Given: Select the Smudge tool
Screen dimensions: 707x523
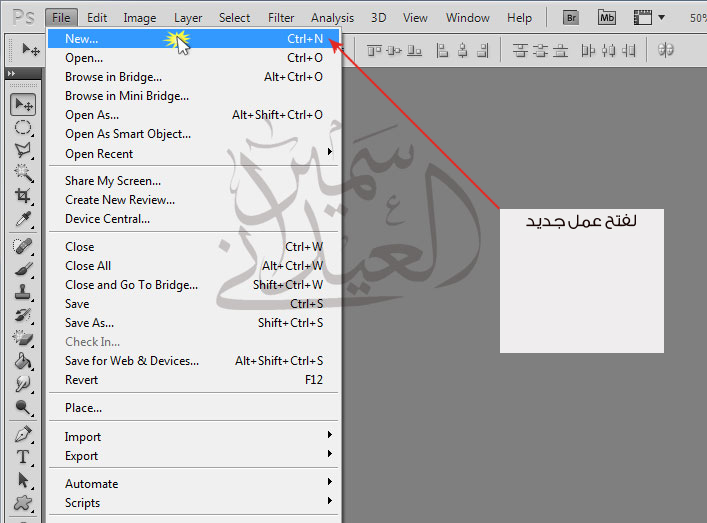Looking at the screenshot, I should tap(23, 384).
